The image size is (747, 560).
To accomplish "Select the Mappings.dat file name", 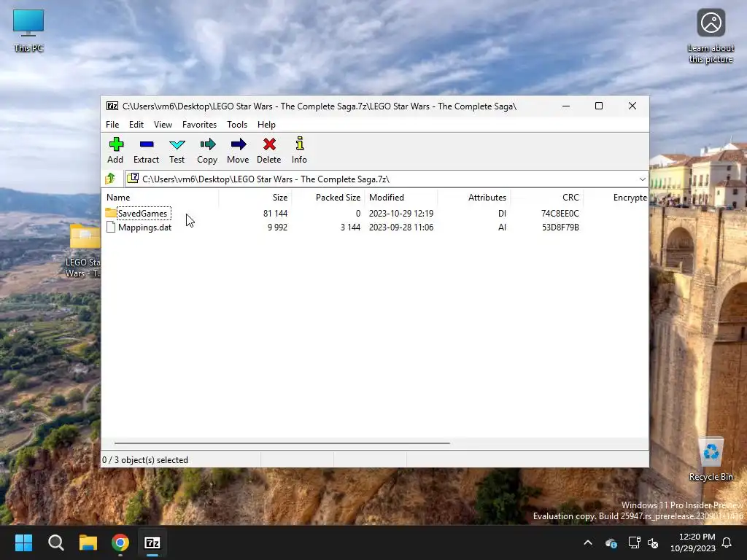I will coord(144,227).
